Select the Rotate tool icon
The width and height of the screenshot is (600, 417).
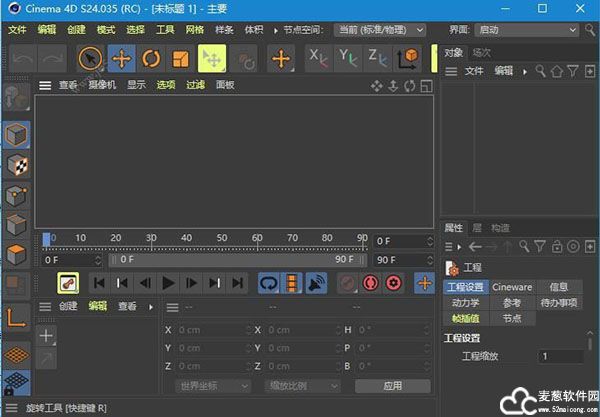point(151,58)
